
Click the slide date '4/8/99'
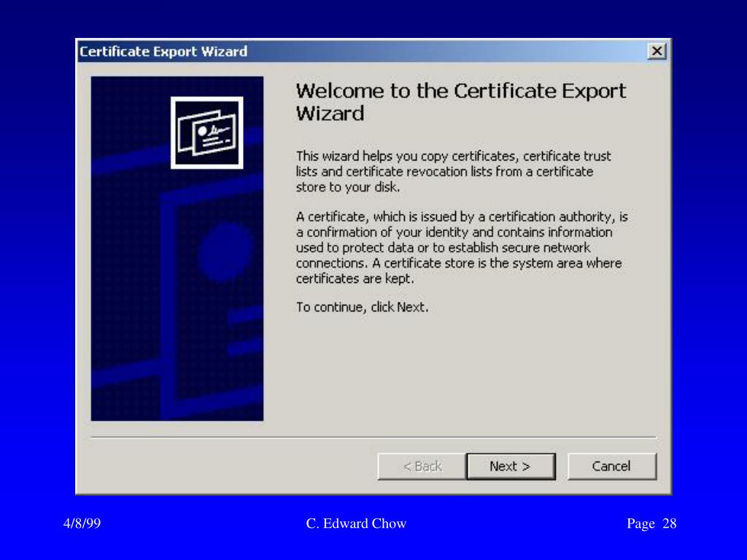(82, 524)
